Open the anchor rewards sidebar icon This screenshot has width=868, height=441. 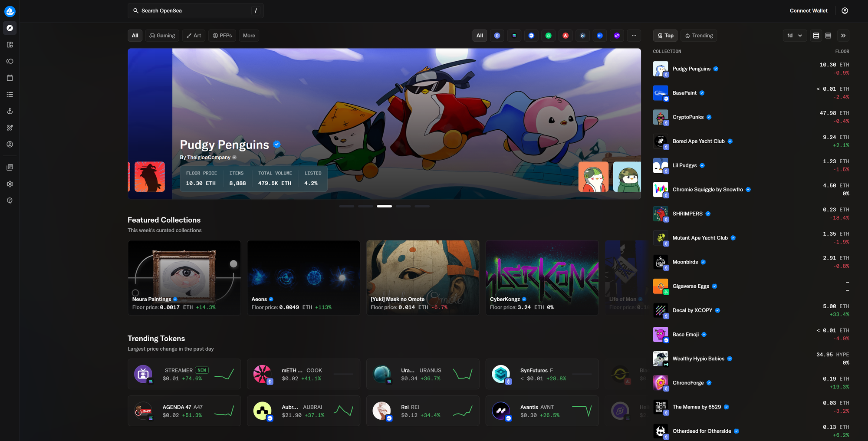(10, 111)
